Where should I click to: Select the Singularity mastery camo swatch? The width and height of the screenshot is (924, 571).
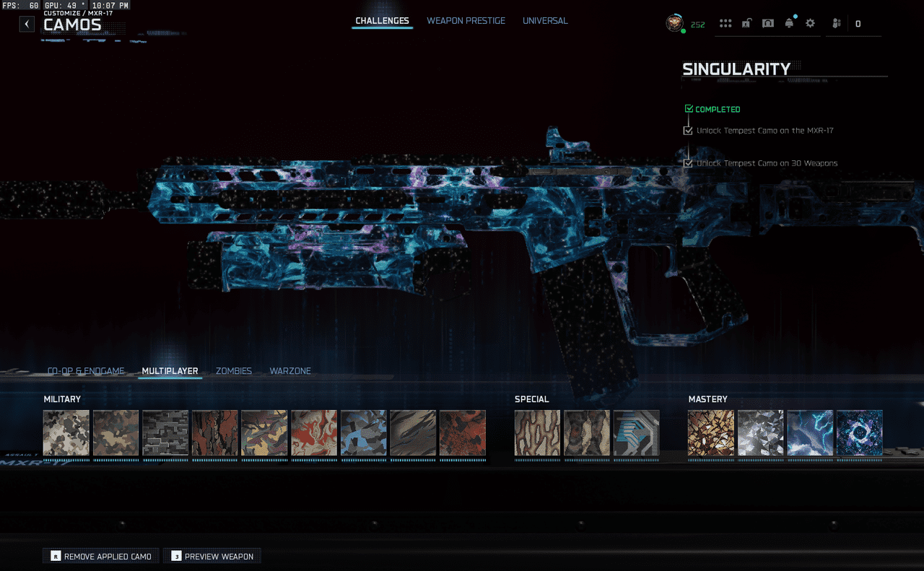pyautogui.click(x=859, y=433)
